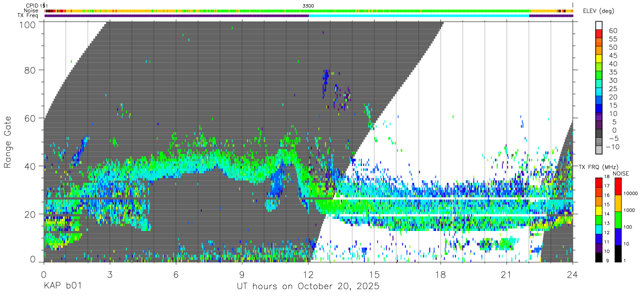Click the 24 tick on UT hours axis
This screenshot has width=644, height=297.
coord(573,274)
